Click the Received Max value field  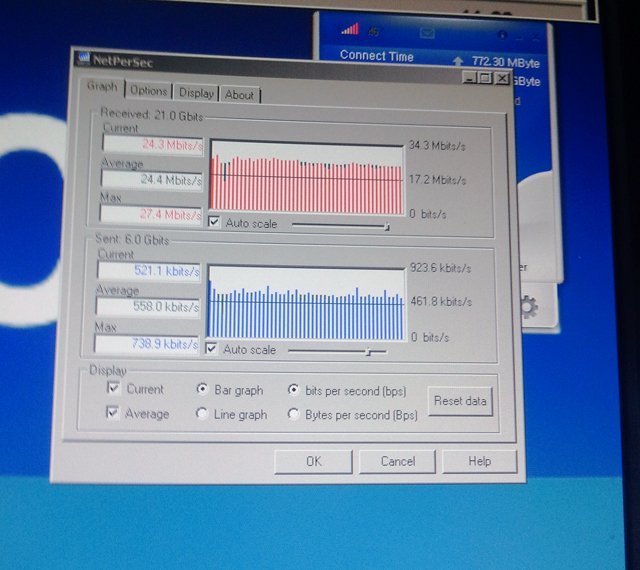[151, 214]
